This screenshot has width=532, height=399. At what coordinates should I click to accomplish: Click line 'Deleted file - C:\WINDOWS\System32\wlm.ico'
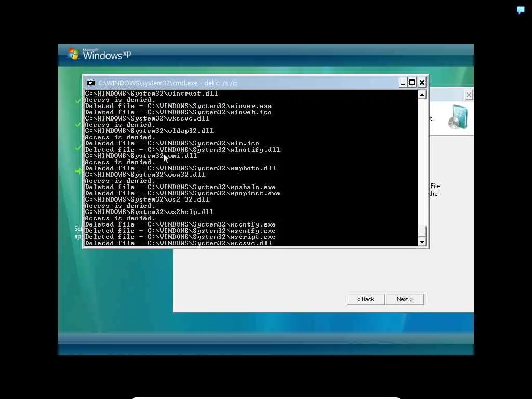172,143
